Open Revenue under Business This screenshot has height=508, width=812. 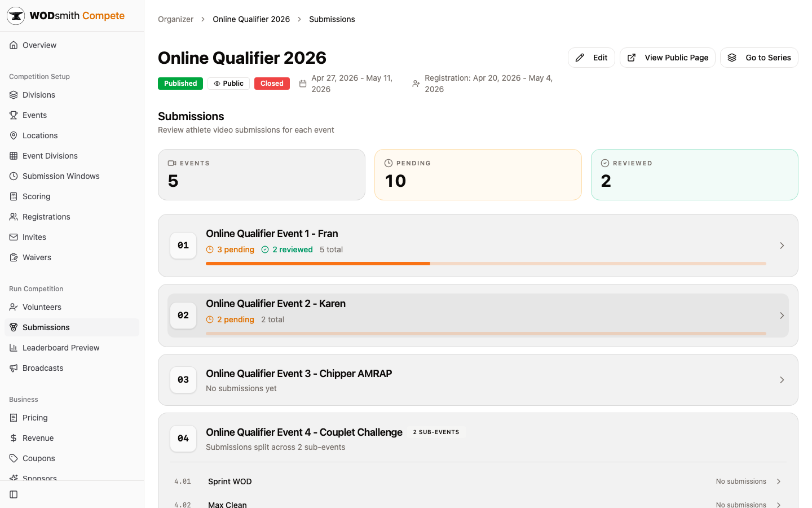pos(72,438)
